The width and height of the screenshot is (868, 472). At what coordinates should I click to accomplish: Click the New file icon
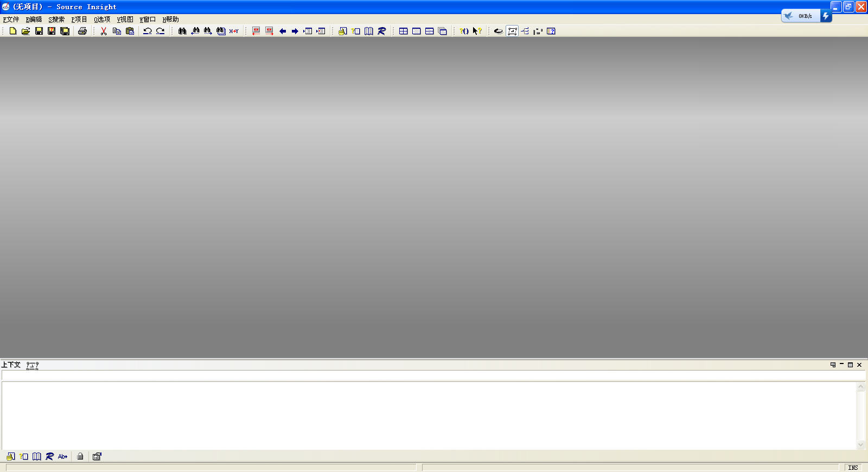13,31
